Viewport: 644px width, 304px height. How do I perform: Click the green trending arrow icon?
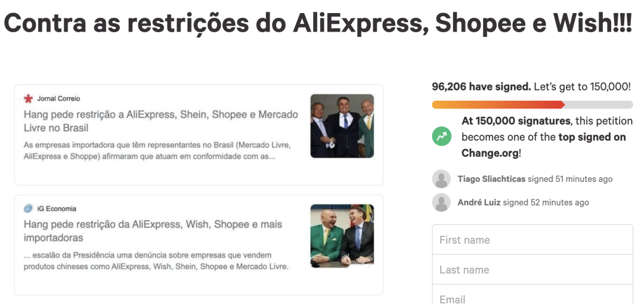tap(442, 137)
